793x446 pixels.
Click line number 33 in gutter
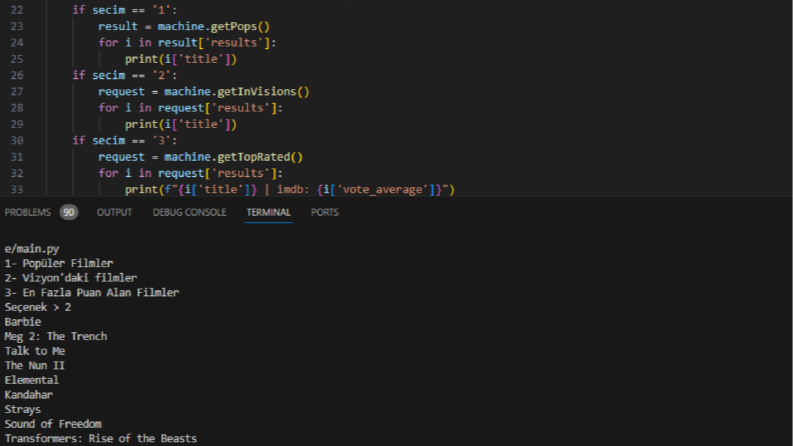[17, 190]
